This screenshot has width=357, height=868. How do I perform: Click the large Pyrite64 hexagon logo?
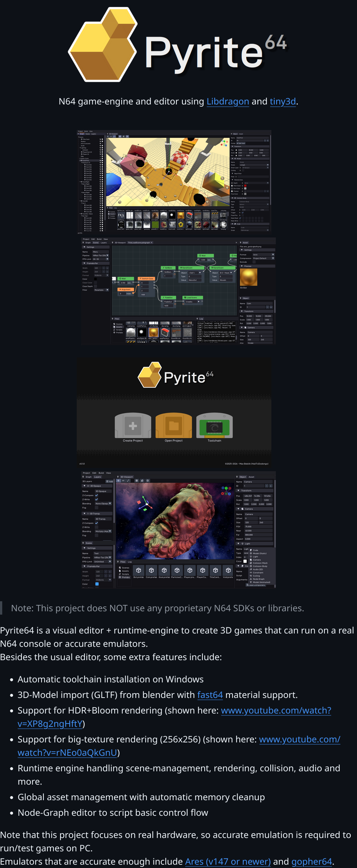[x=103, y=44]
